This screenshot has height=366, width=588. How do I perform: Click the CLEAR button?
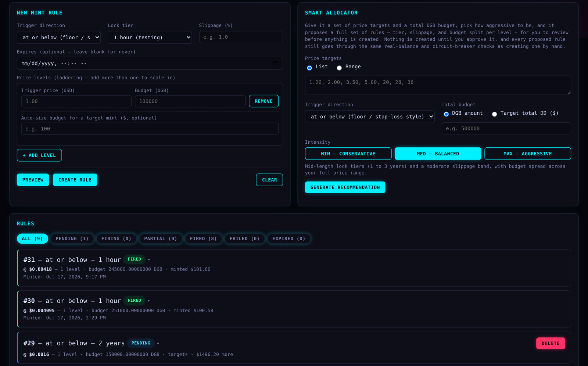[269, 180]
